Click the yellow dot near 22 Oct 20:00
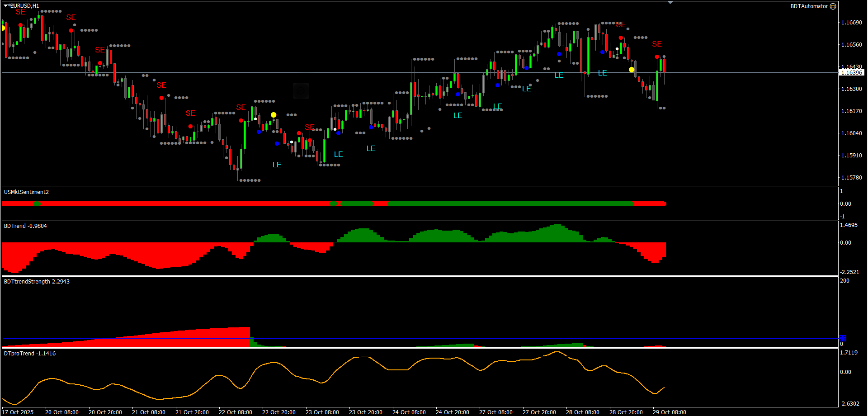 click(x=274, y=115)
